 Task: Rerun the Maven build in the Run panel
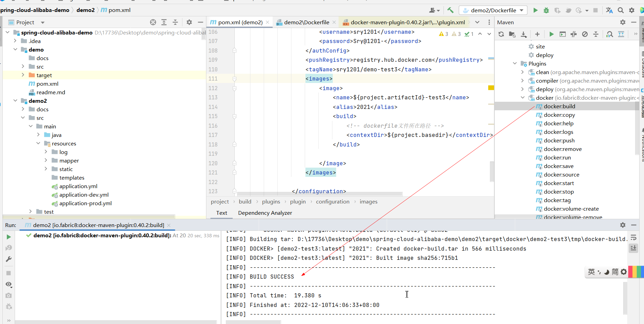[9, 237]
